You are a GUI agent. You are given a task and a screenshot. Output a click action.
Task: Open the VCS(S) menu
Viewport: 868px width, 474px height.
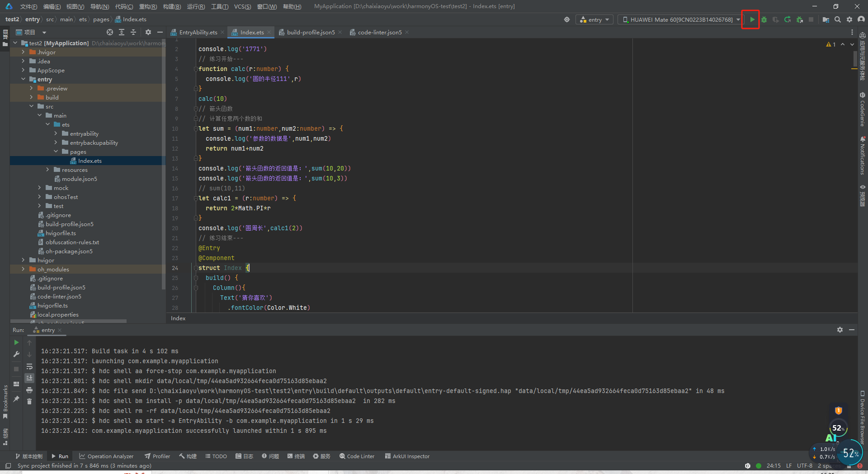(x=242, y=6)
